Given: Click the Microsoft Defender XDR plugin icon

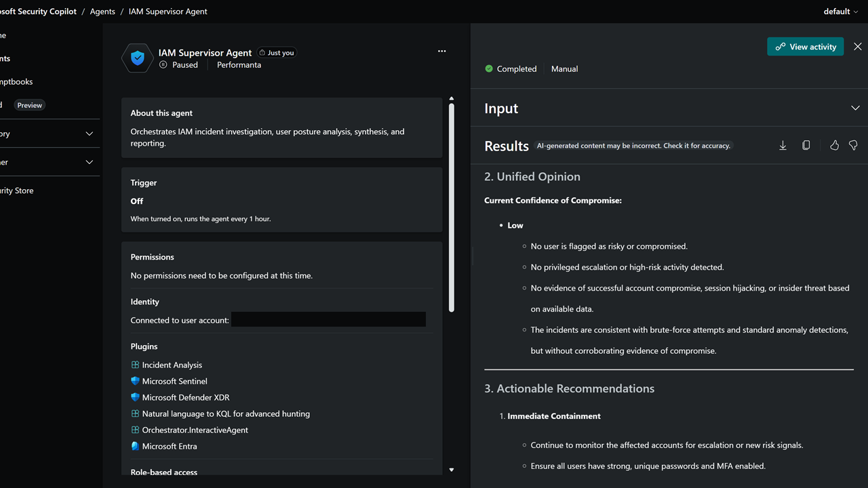Looking at the screenshot, I should pos(135,397).
